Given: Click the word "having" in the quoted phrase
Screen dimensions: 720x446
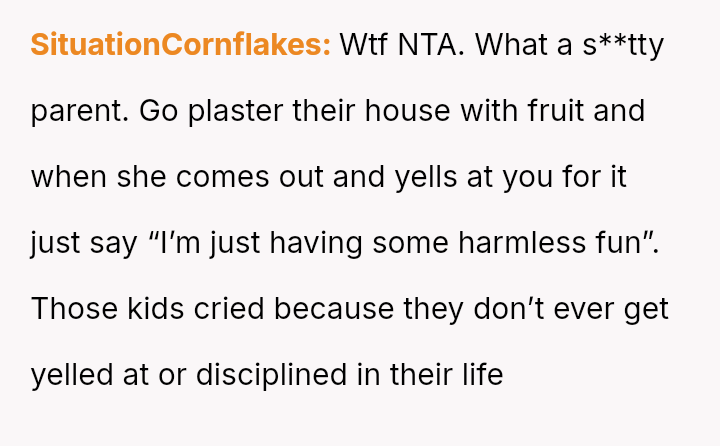Looking at the screenshot, I should [x=353, y=243].
